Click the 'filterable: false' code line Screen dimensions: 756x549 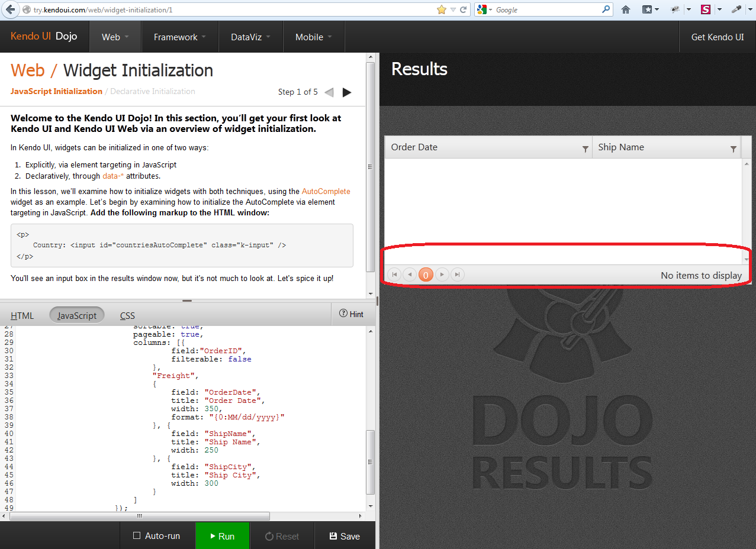(211, 359)
